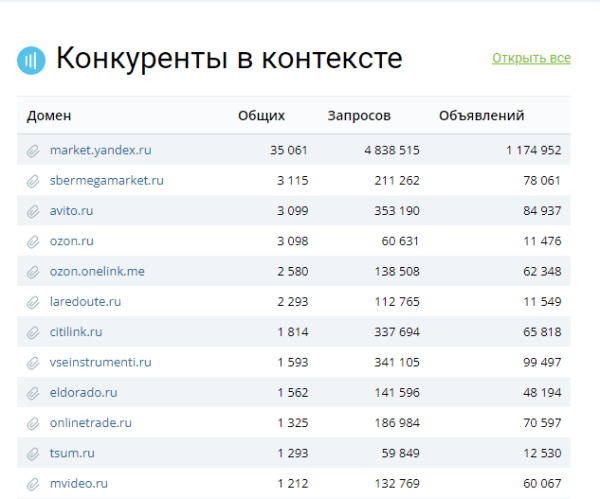Click the paperclip icon beside ozon.onelink.me

33,272
